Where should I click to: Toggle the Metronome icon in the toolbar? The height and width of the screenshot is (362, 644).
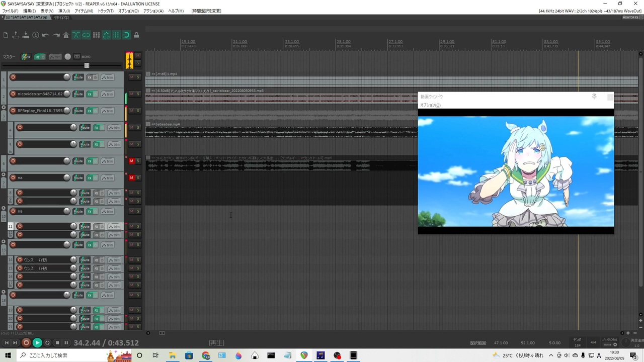(66, 35)
